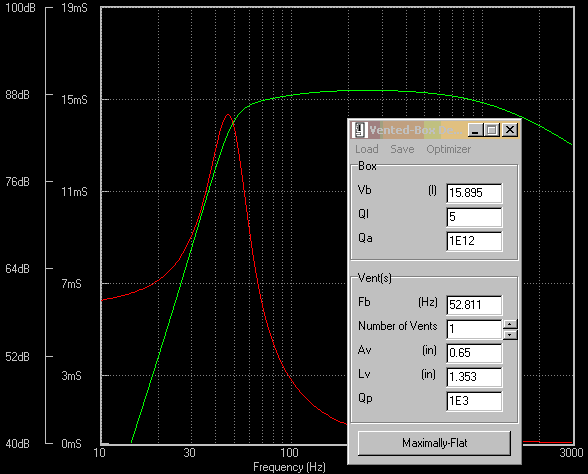Decrease the number of vents with down arrow
Screen dimensions: 588x474
point(510,334)
